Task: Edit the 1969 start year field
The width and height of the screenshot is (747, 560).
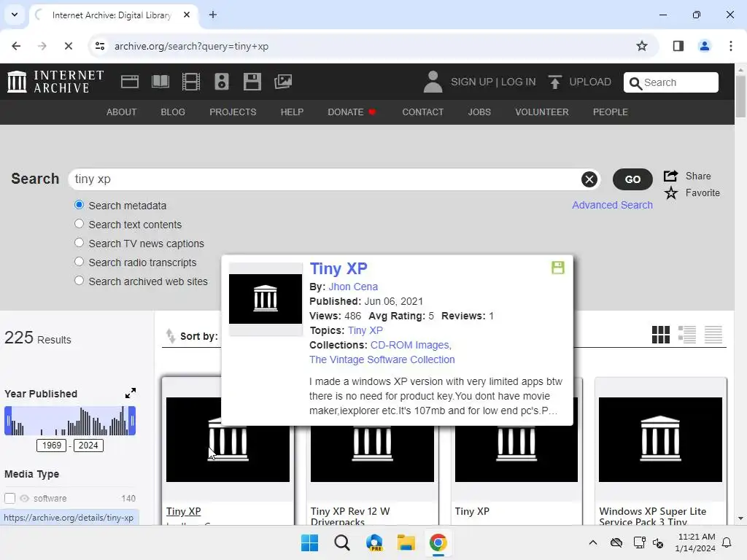Action: click(x=52, y=446)
